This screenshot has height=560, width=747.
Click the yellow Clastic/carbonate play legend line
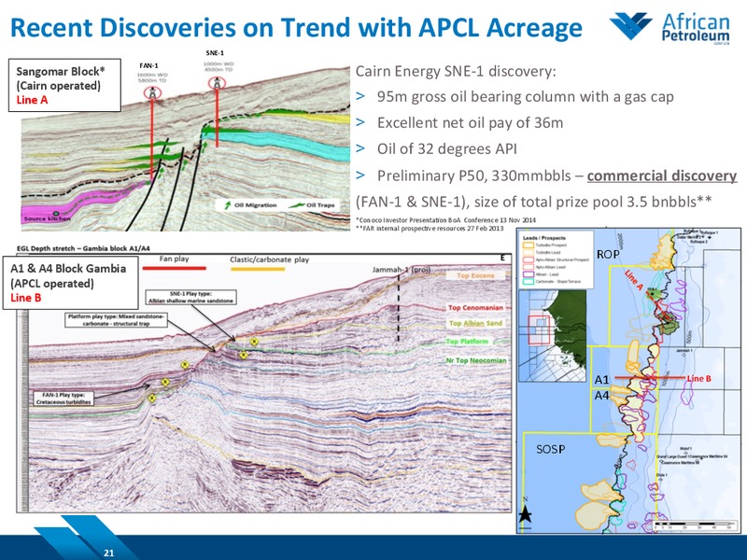258,269
